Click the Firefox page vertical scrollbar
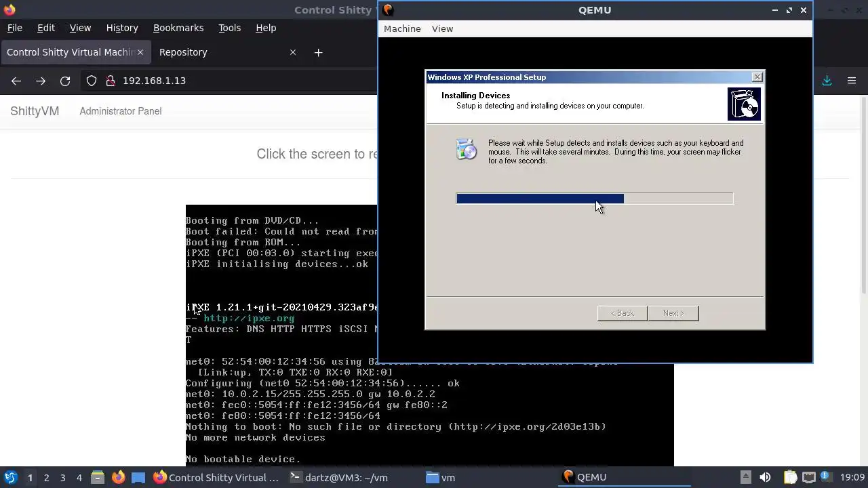Image resolution: width=868 pixels, height=488 pixels. [x=863, y=197]
